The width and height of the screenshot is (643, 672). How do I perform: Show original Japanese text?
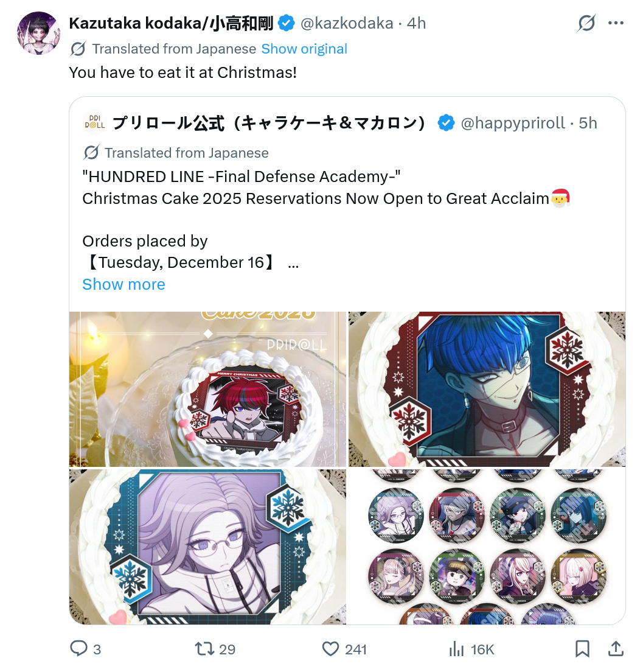(304, 49)
